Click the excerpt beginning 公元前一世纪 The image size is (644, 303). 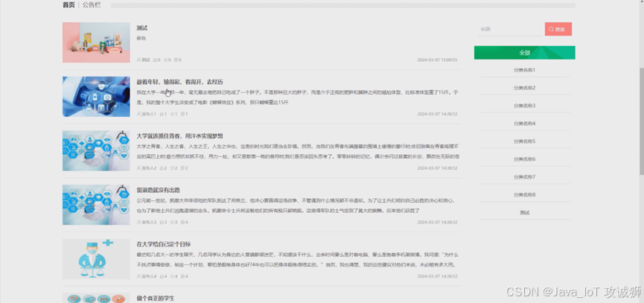[296, 205]
